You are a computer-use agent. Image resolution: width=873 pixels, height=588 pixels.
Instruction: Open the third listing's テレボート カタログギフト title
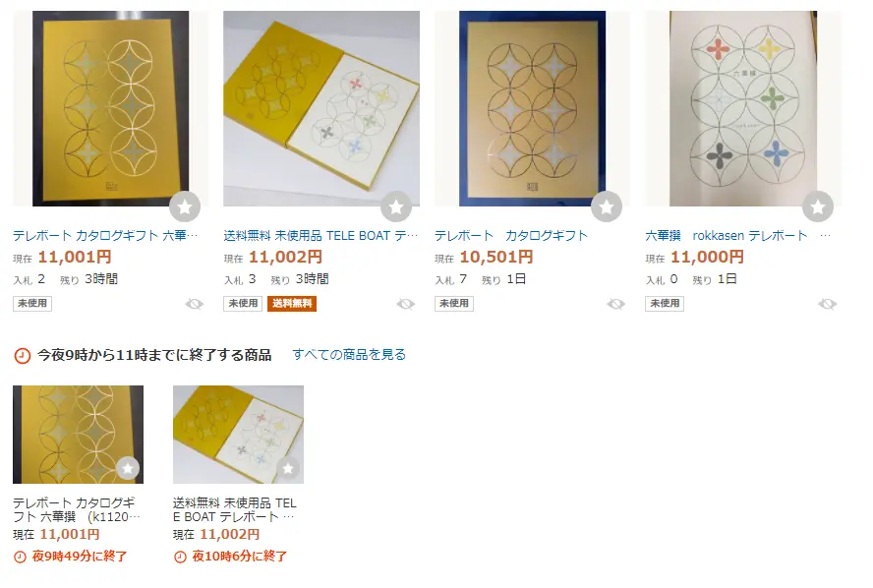511,236
